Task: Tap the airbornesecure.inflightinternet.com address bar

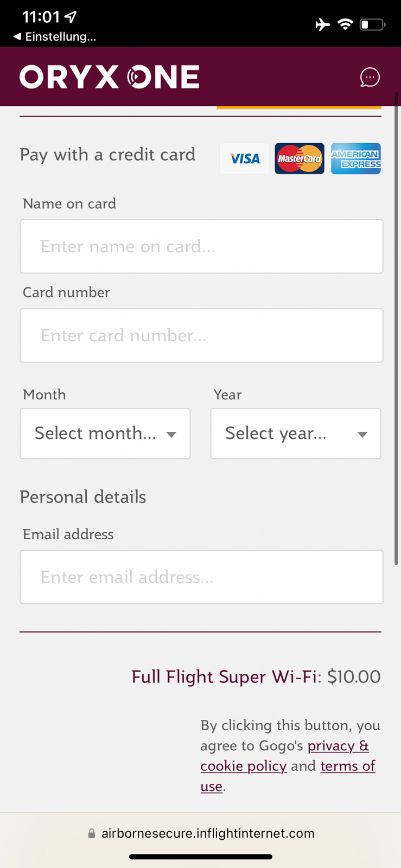Action: [x=208, y=833]
